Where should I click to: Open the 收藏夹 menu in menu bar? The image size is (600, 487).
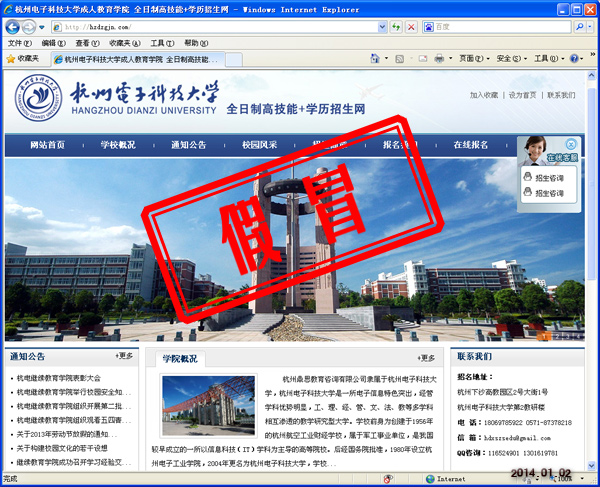click(x=125, y=43)
